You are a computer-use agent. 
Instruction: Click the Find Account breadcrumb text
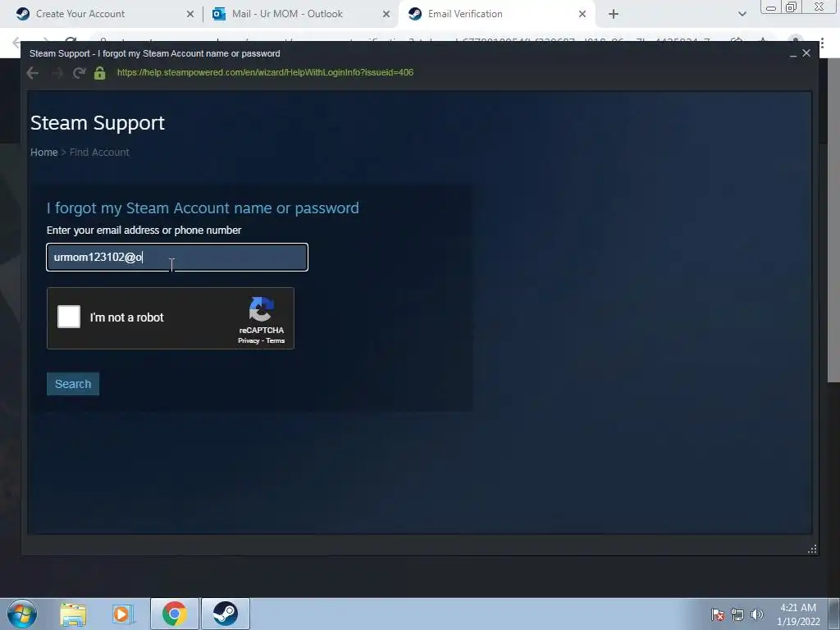[99, 152]
